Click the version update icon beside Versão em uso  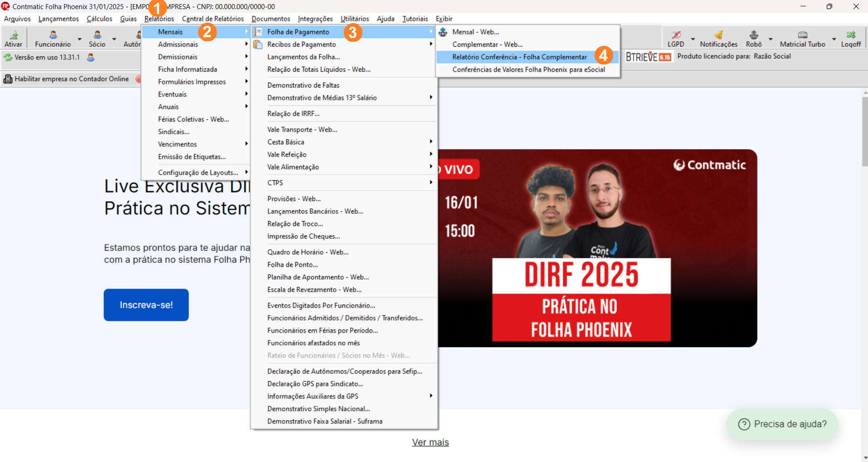coord(8,58)
